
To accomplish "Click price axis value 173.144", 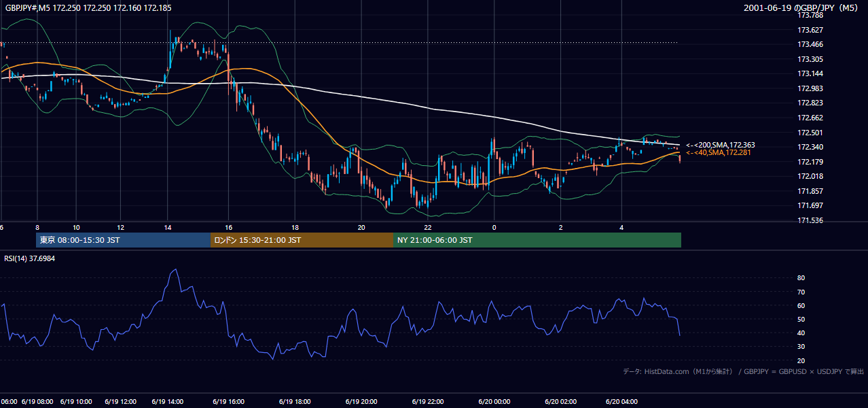I will click(810, 73).
